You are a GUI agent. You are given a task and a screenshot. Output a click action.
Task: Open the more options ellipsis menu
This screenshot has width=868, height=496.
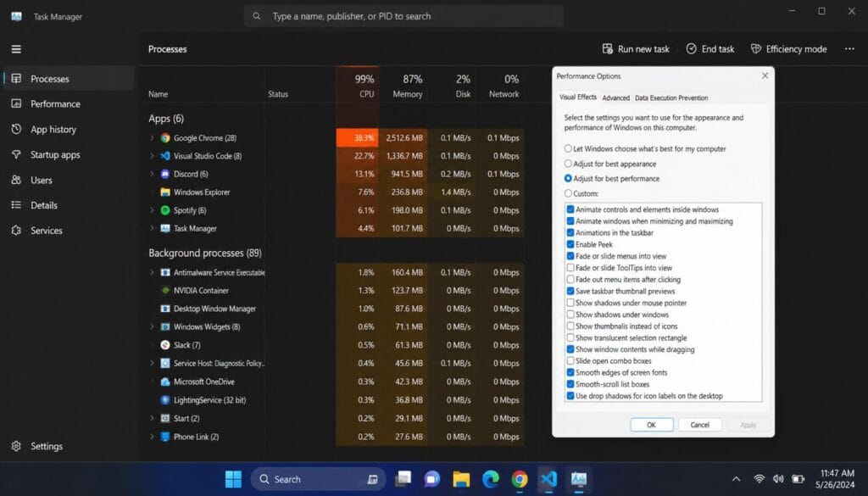click(849, 49)
